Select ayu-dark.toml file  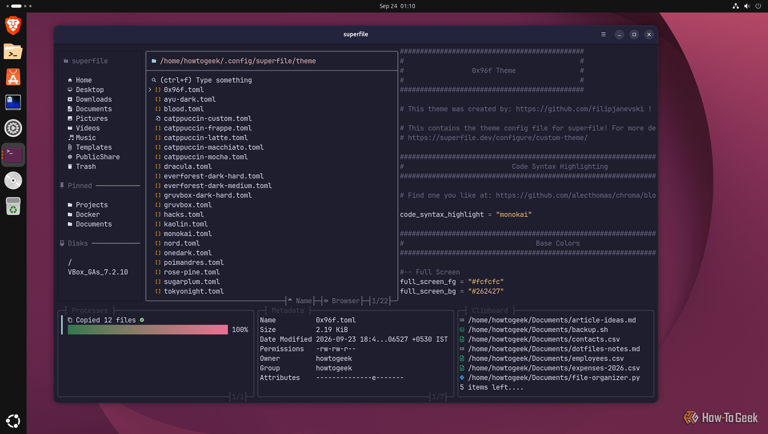click(x=190, y=99)
